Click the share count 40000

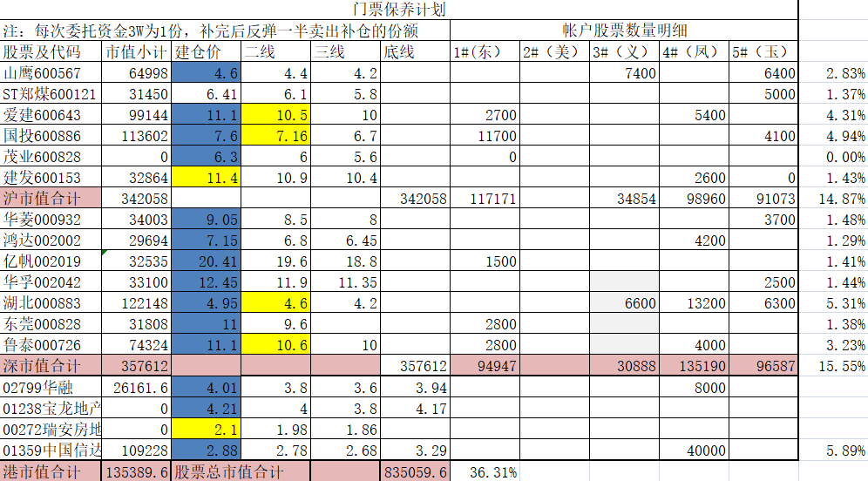695,451
